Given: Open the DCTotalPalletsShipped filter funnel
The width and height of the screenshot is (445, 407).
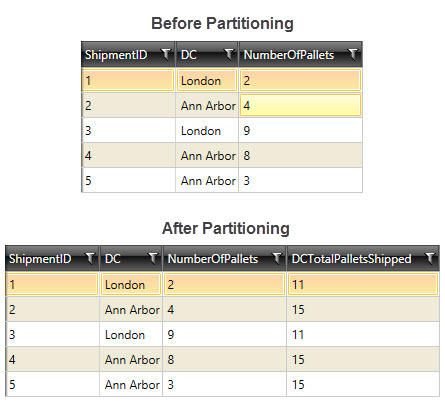Looking at the screenshot, I should tap(430, 258).
